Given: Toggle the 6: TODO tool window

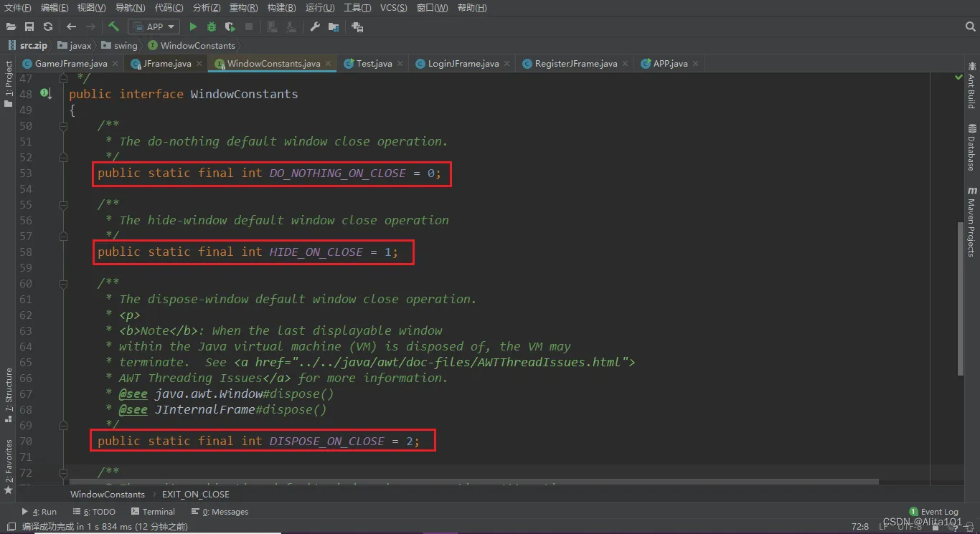Looking at the screenshot, I should pos(94,512).
